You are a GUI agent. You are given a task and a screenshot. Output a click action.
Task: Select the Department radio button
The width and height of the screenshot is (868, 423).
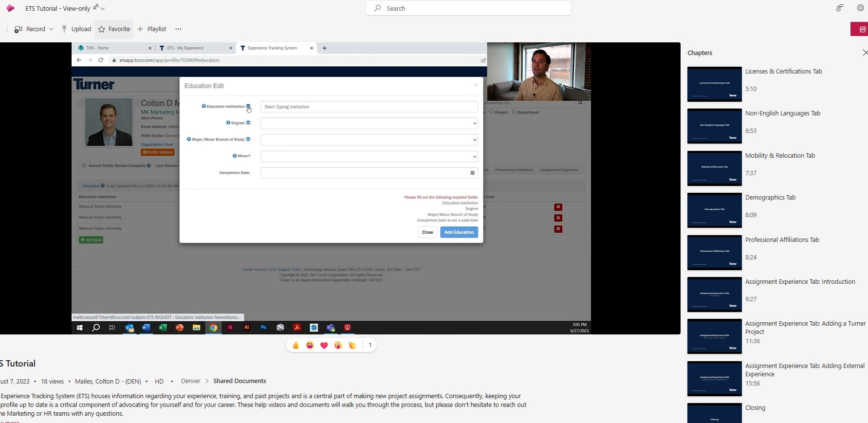click(514, 112)
